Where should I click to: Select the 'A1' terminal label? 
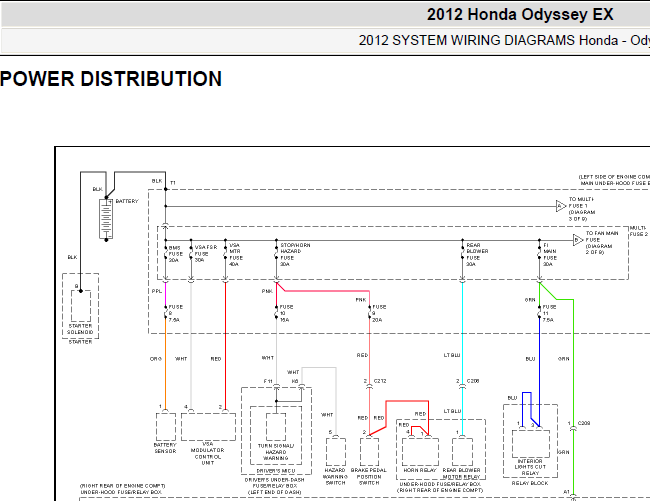click(x=566, y=492)
